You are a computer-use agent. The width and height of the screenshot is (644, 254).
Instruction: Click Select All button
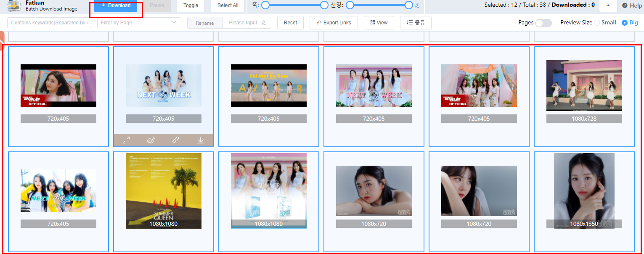228,5
